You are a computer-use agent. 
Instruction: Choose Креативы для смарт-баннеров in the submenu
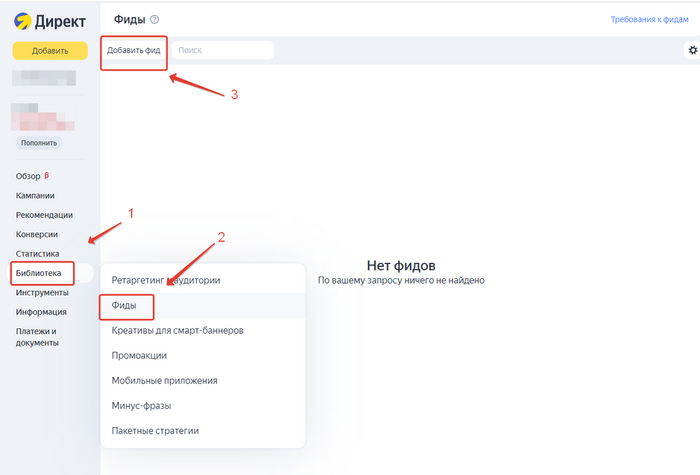pos(178,330)
